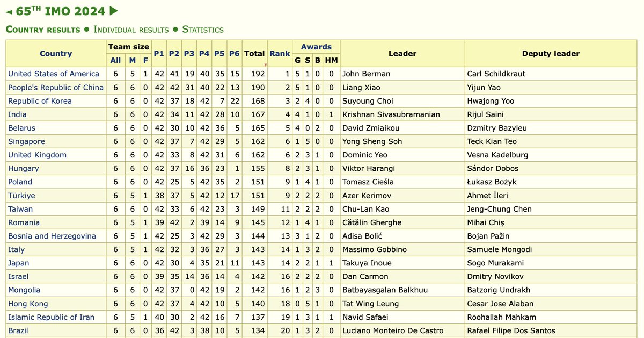
Task: Open the Japan country link
Action: [x=19, y=263]
